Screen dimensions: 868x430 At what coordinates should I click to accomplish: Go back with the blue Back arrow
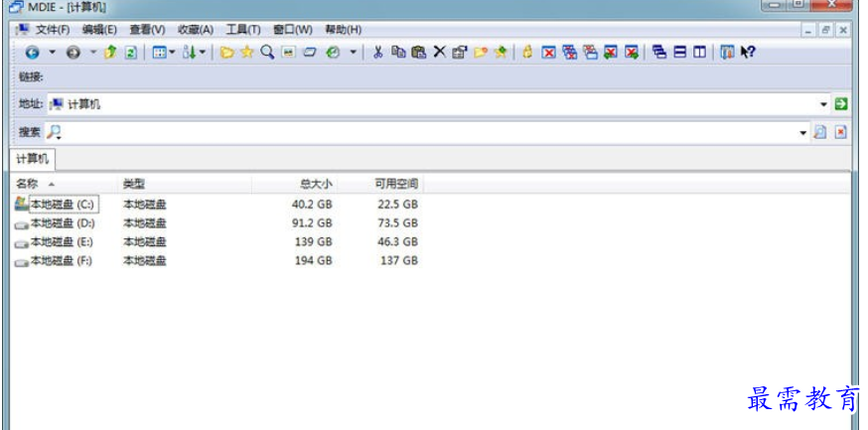point(32,53)
